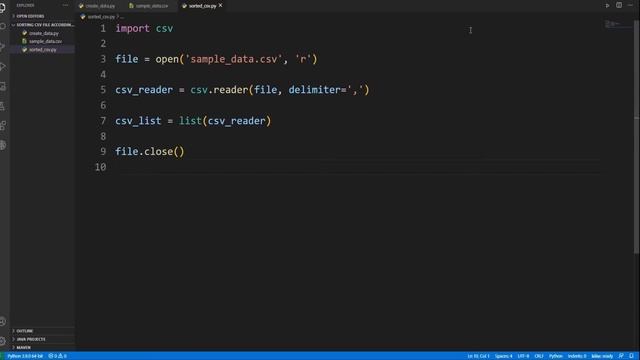Screen dimensions: 640x360
Task: Click Python icon on sorted_csv.py tab
Action: point(184,6)
